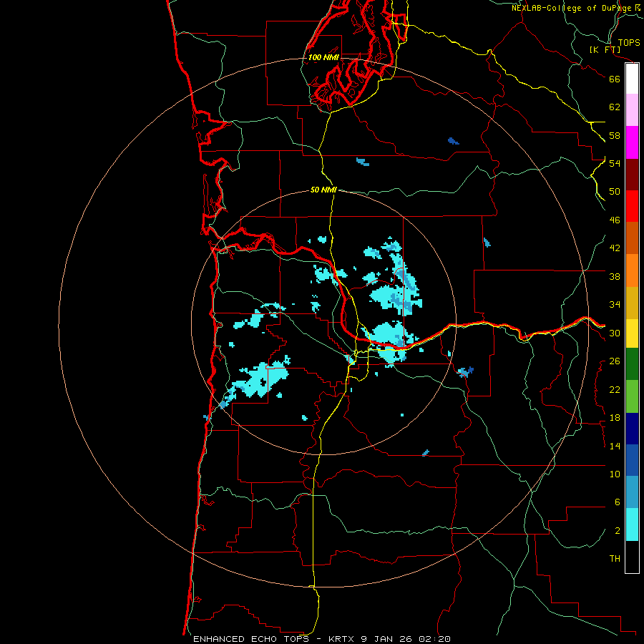Click the light blue 10 kft swatch

coord(632,492)
